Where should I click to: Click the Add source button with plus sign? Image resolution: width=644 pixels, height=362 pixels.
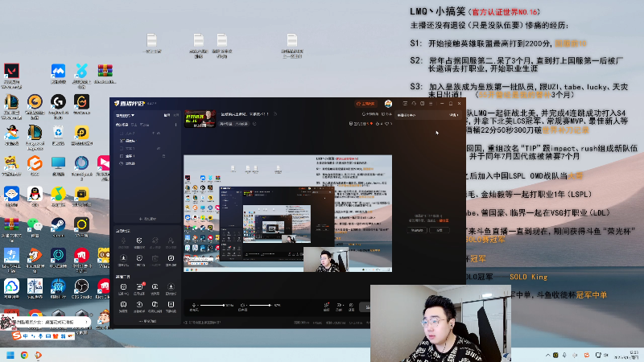147,219
